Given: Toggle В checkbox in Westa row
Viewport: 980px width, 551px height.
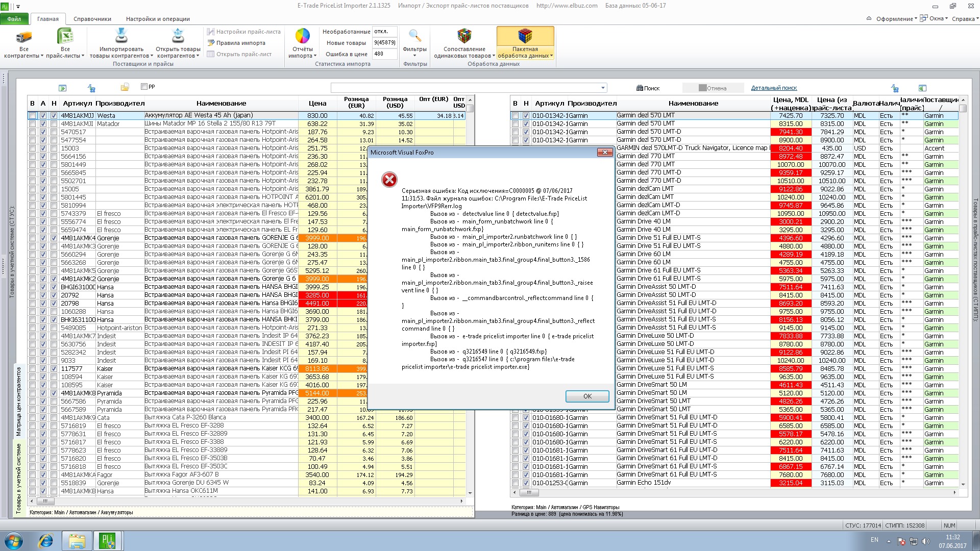Looking at the screenshot, I should tap(32, 116).
